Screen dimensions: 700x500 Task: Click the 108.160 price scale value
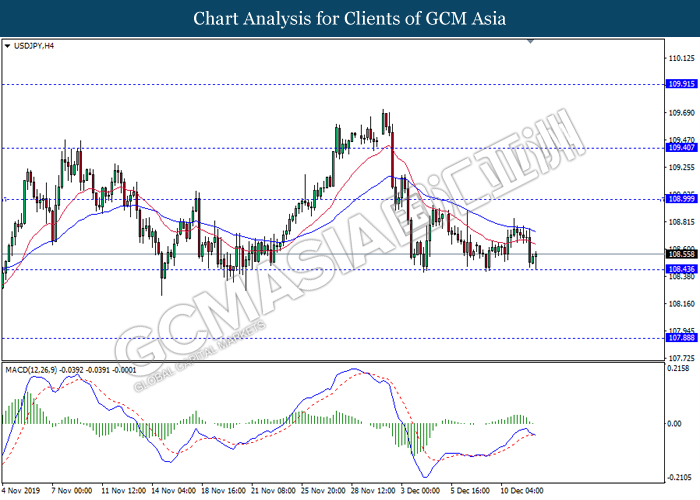tap(682, 304)
